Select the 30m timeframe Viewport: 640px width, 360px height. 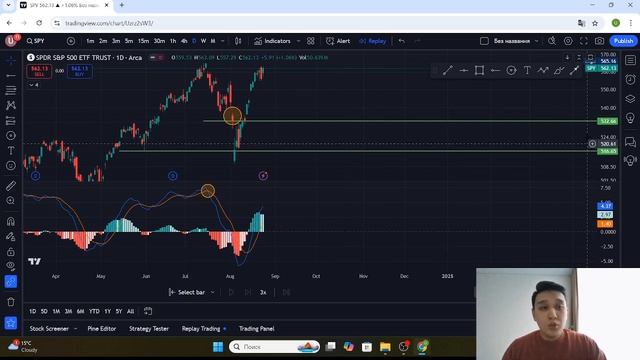pyautogui.click(x=159, y=41)
